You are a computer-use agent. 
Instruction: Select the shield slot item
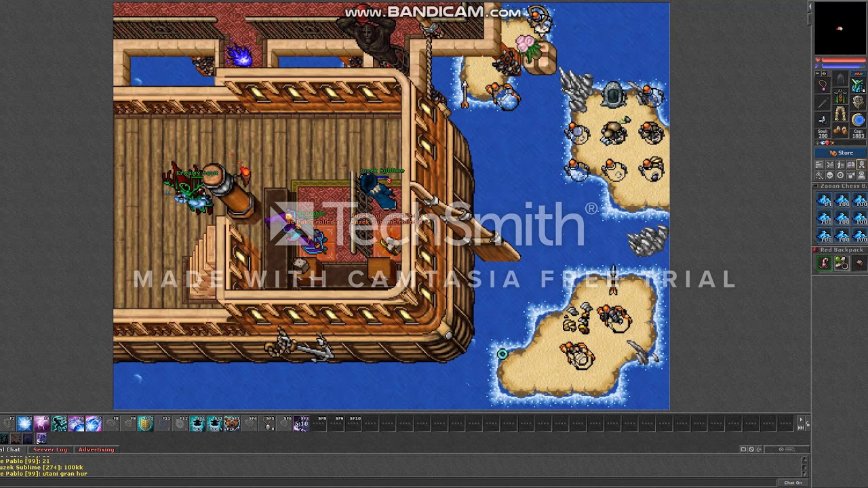coord(858,103)
